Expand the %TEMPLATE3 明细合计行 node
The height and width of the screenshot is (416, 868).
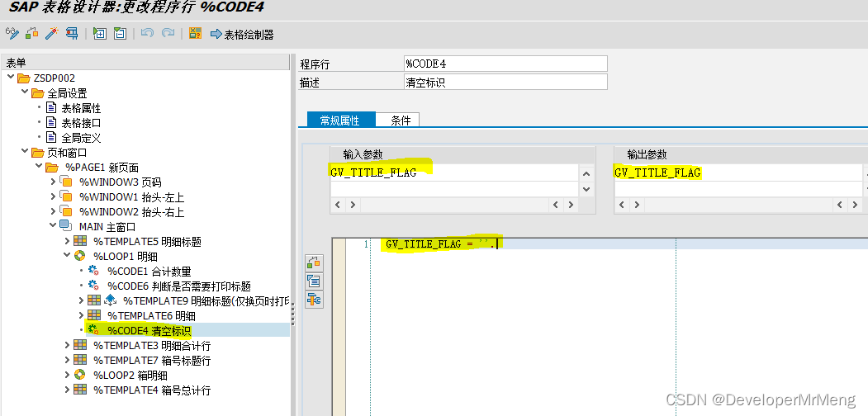(67, 345)
